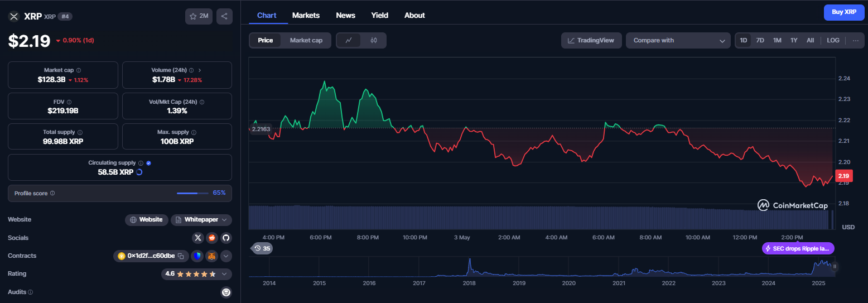This screenshot has height=303, width=868.
Task: Select the 1Y time range
Action: click(794, 40)
